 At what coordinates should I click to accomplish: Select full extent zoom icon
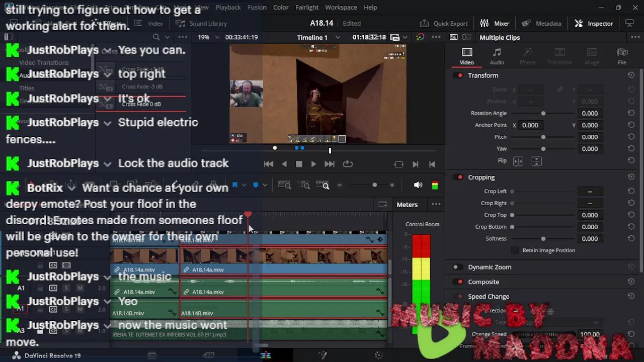point(284,185)
